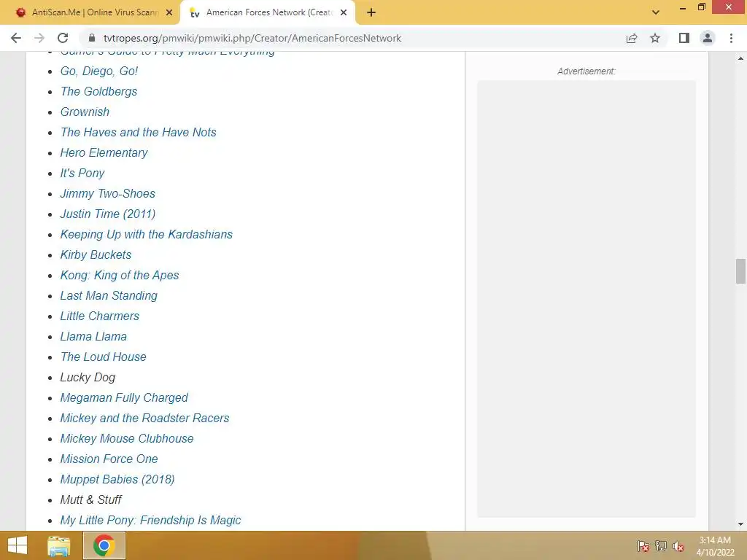Open the Little Charmers link
Screen dimensions: 747x560
coord(99,316)
